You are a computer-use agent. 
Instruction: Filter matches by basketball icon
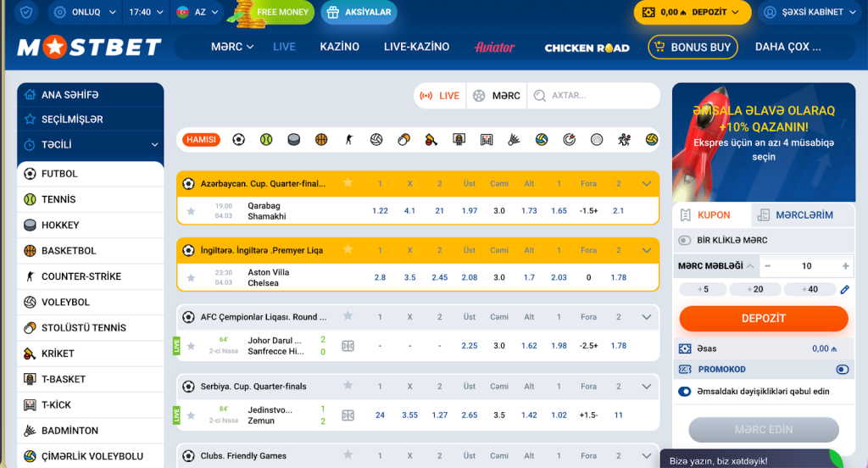321,139
